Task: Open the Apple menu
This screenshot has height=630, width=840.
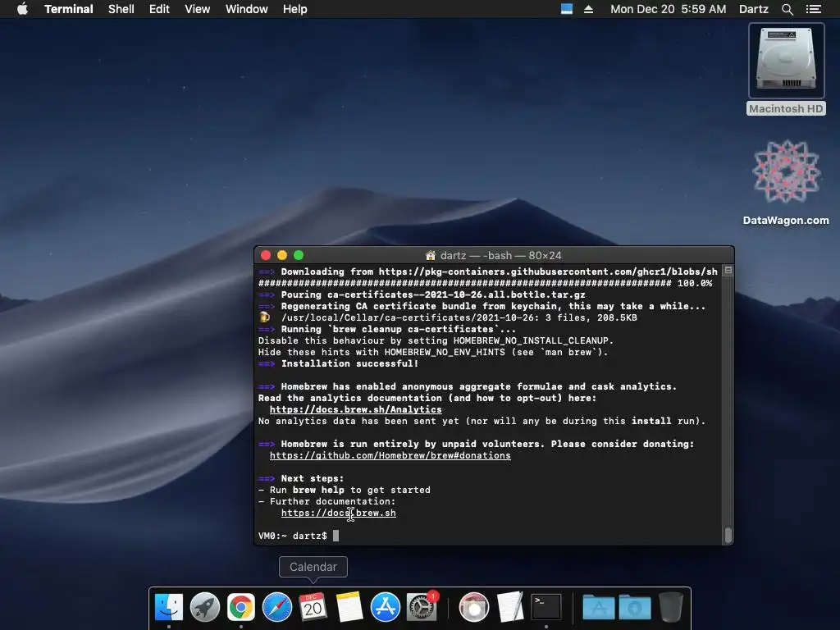Action: click(22, 9)
